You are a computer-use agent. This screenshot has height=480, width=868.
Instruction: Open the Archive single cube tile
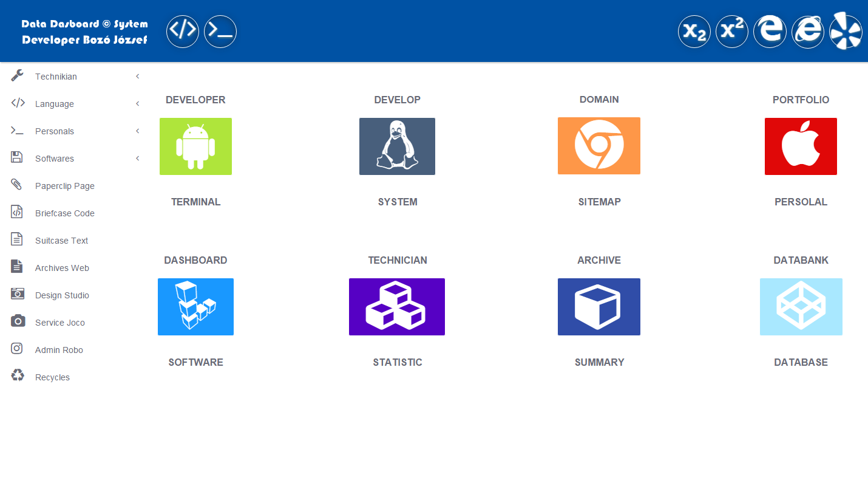click(x=599, y=307)
